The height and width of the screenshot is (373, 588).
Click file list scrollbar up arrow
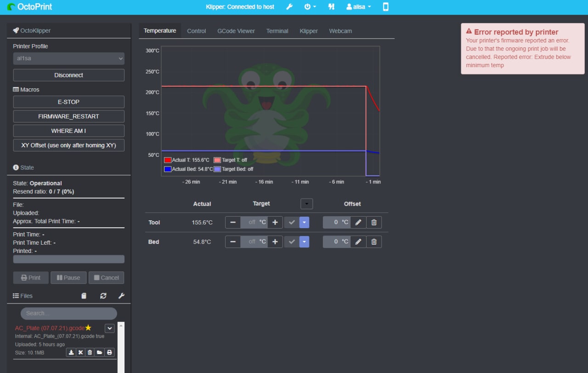(121, 325)
